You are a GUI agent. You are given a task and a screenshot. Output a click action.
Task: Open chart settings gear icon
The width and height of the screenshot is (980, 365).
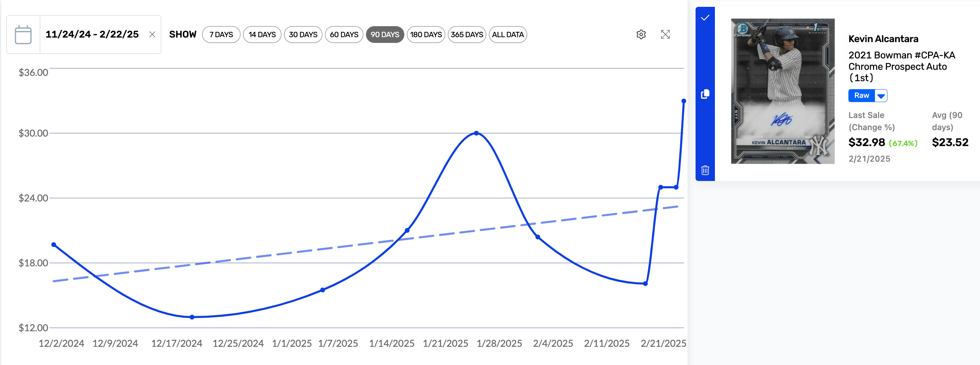pyautogui.click(x=641, y=35)
